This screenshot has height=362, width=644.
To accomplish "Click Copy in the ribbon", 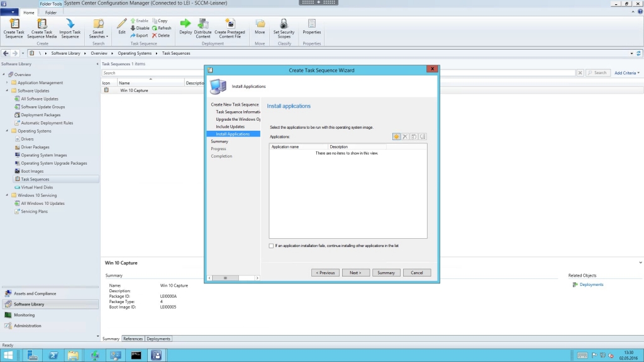I will coord(160,21).
